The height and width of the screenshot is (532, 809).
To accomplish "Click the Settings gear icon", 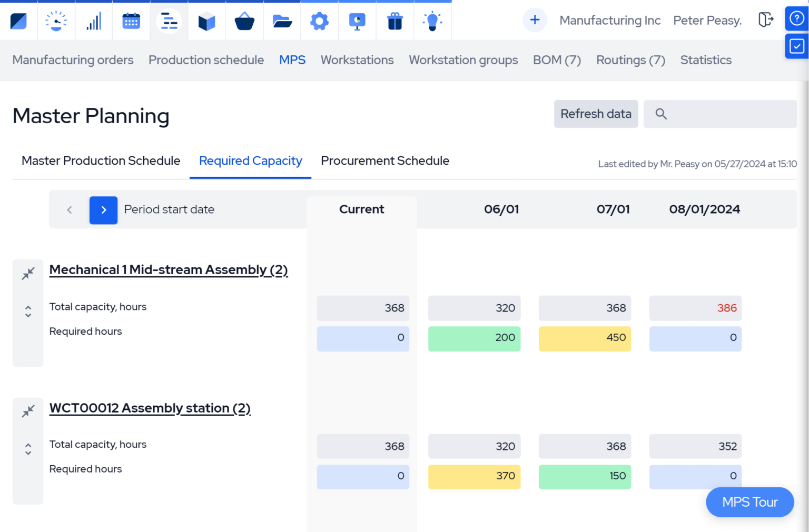I will 319,21.
